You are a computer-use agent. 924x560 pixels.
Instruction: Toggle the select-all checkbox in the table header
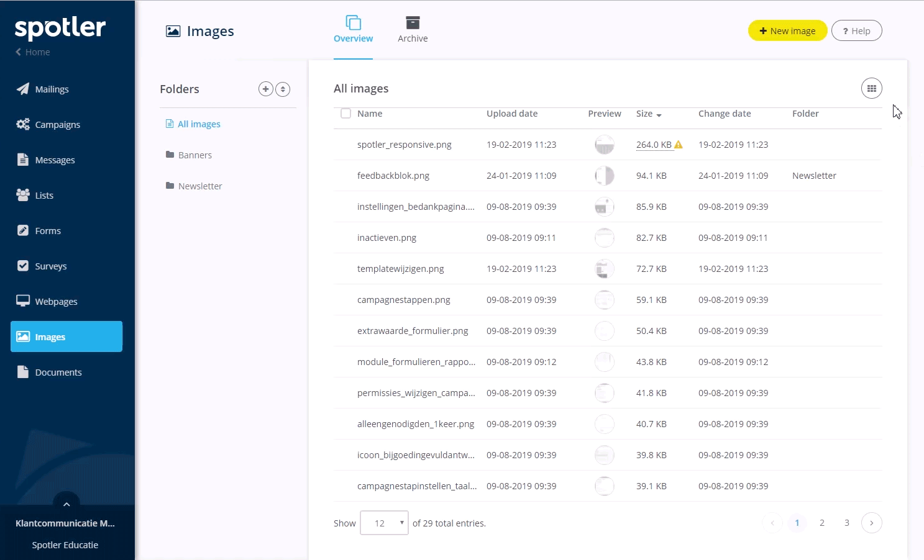(345, 114)
